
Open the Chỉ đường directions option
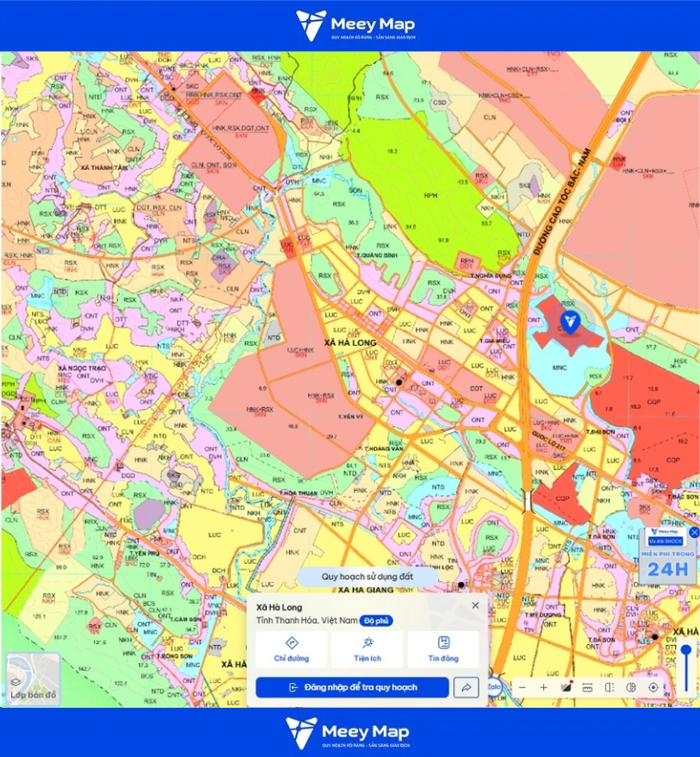click(x=292, y=649)
